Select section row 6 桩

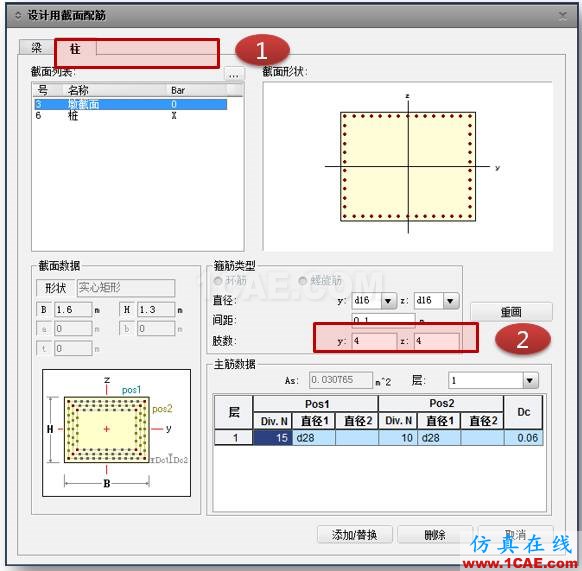(x=130, y=115)
